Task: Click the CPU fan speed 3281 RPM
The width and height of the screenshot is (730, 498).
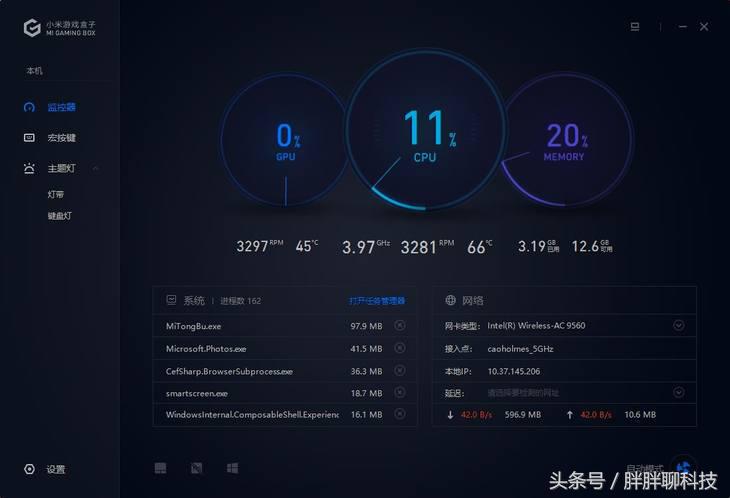Action: (427, 247)
